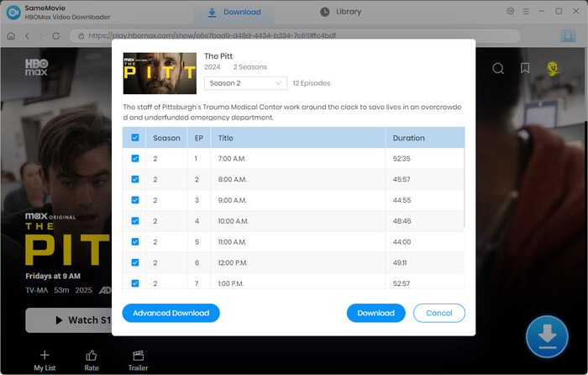Screen dimensions: 588x375
Task: Select the 8:00 A.M. episode title
Action: (x=232, y=179)
